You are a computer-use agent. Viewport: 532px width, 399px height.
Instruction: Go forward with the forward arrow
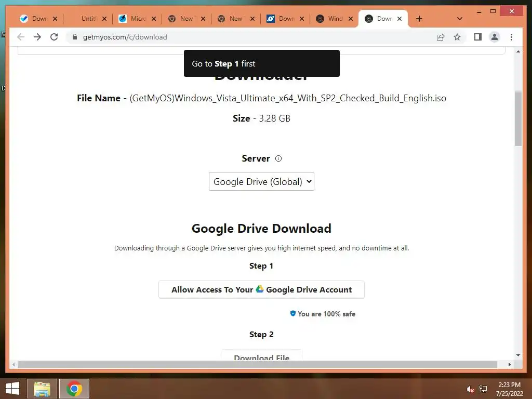(37, 37)
